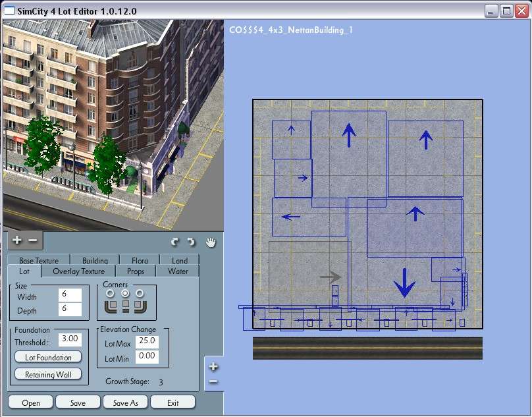Edit the lot Width field
532x417 pixels.
pos(70,294)
